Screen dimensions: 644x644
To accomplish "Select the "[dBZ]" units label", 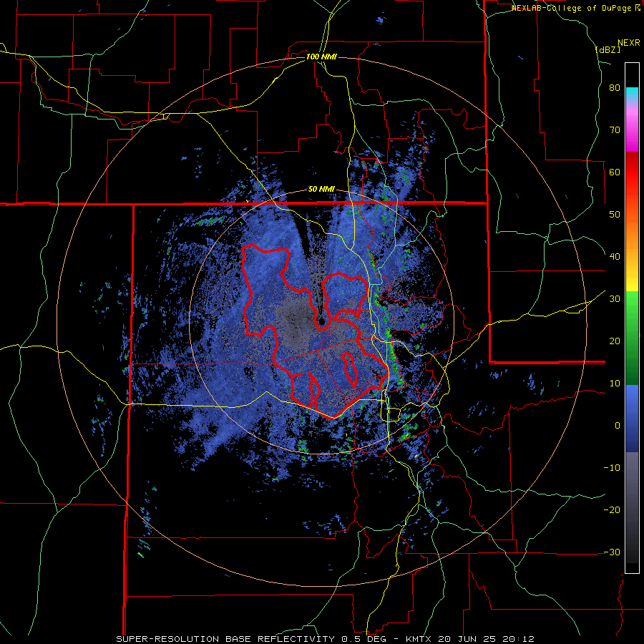I will point(608,49).
